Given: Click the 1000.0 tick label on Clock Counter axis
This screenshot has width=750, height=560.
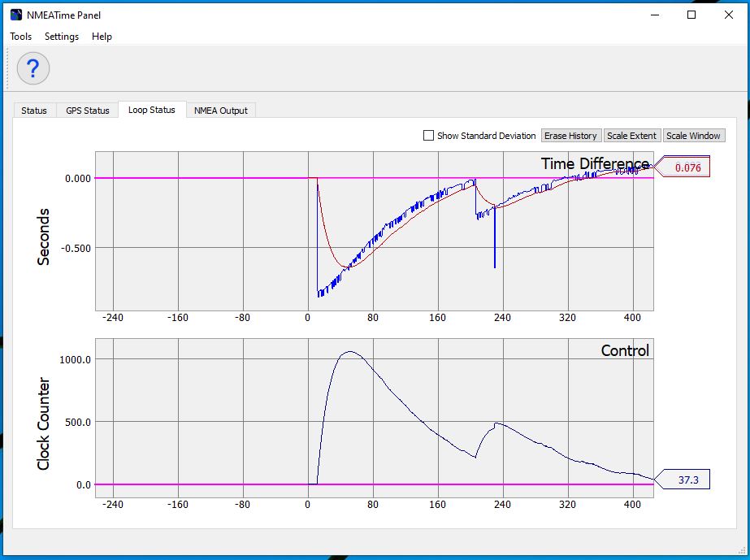Looking at the screenshot, I should [x=75, y=359].
